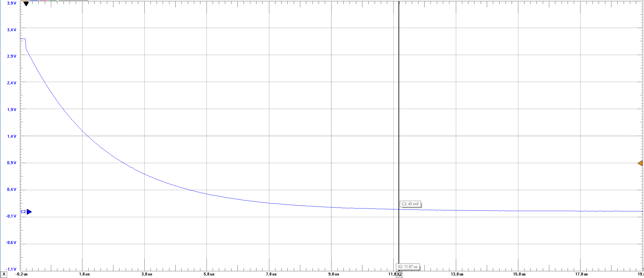Click the orange trigger level arrow

click(640, 163)
